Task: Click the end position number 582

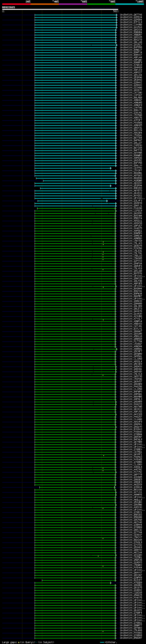Action: [115, 11]
